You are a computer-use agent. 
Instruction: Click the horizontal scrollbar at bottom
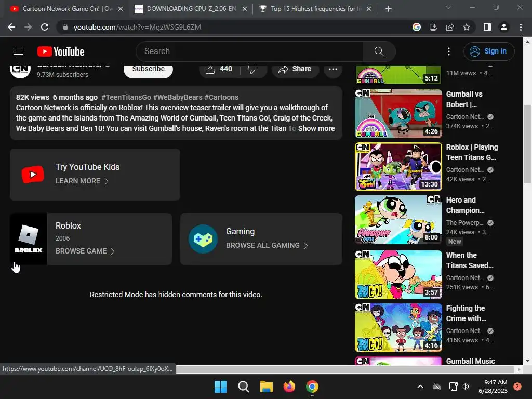(345, 369)
